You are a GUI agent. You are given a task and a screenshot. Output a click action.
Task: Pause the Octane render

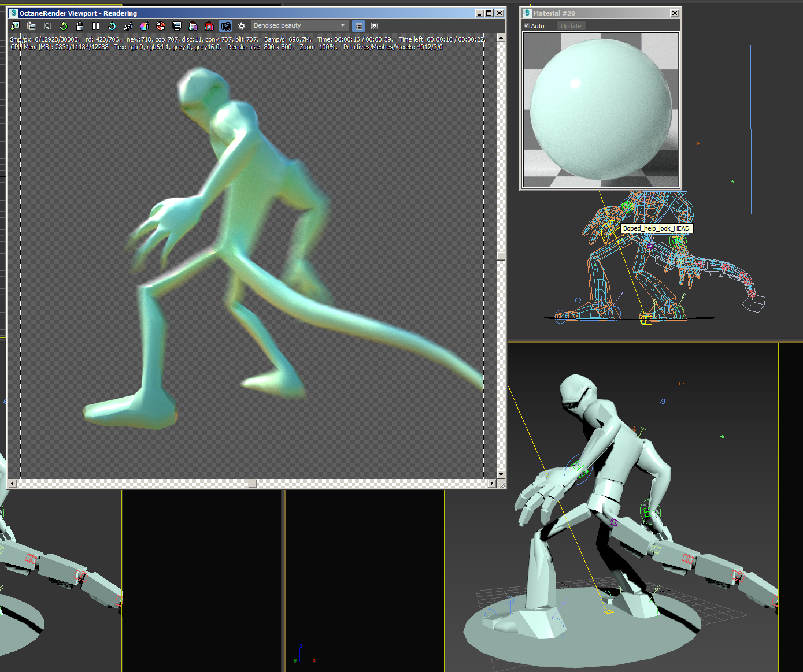point(96,26)
